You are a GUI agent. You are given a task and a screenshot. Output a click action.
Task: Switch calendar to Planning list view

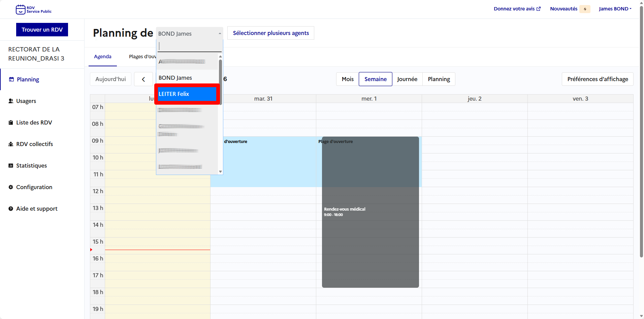(439, 79)
